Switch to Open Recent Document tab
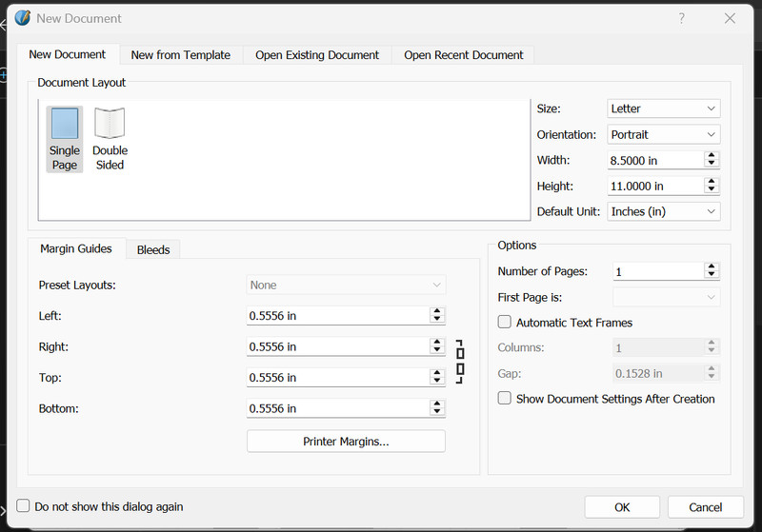 click(464, 55)
